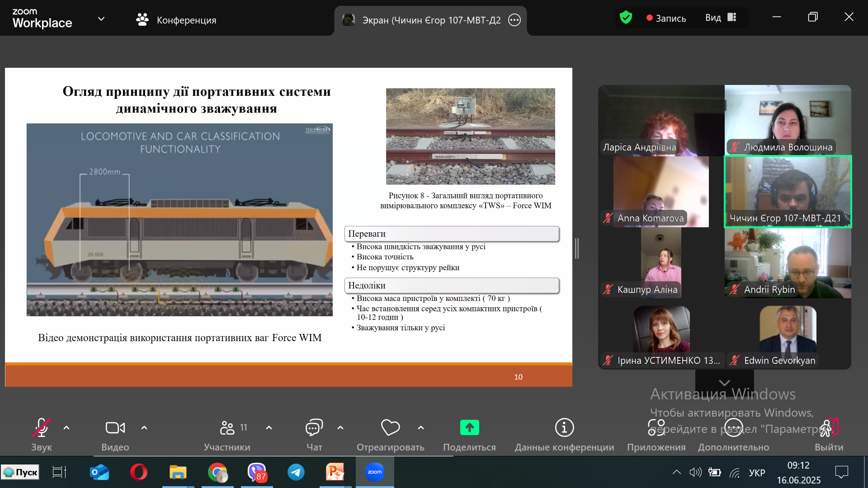This screenshot has width=868, height=488.
Task: Click the Выйти leave meeting button
Action: [829, 434]
